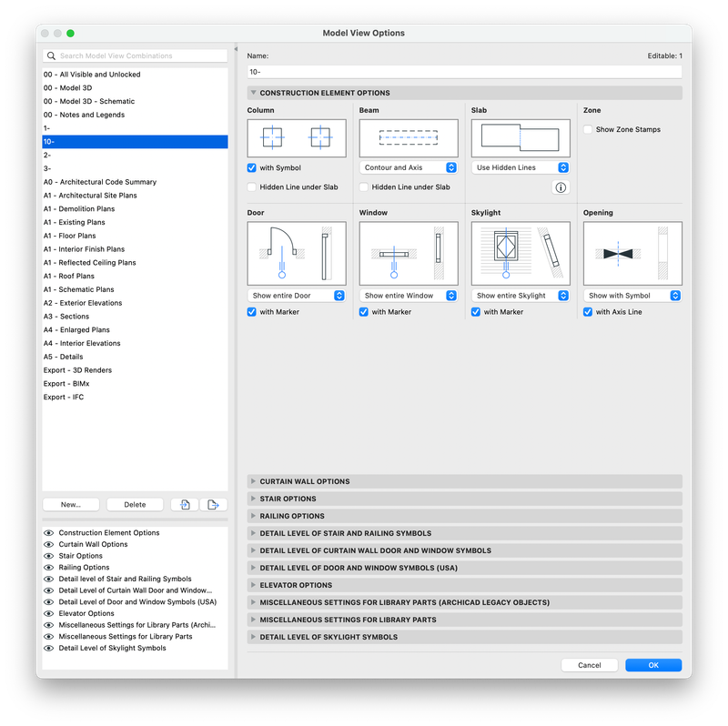
Task: Check Show Zone Stamps checkbox
Action: 588,129
